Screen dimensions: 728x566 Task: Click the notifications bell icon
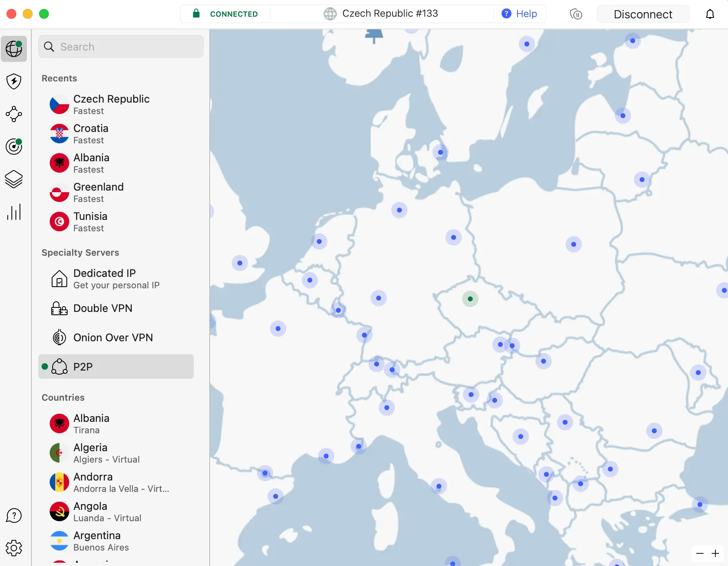coord(710,14)
